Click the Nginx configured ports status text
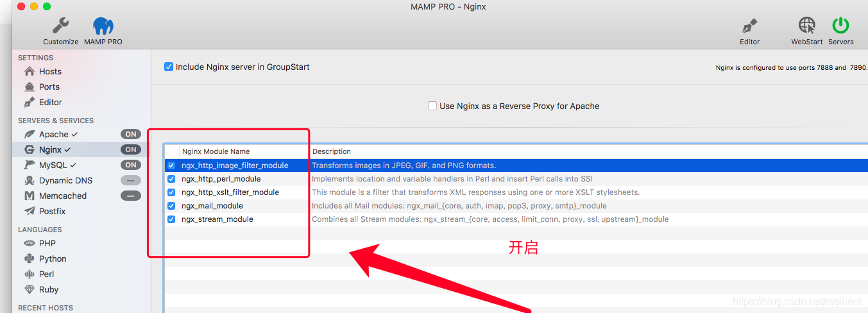This screenshot has width=868, height=313. [x=792, y=67]
